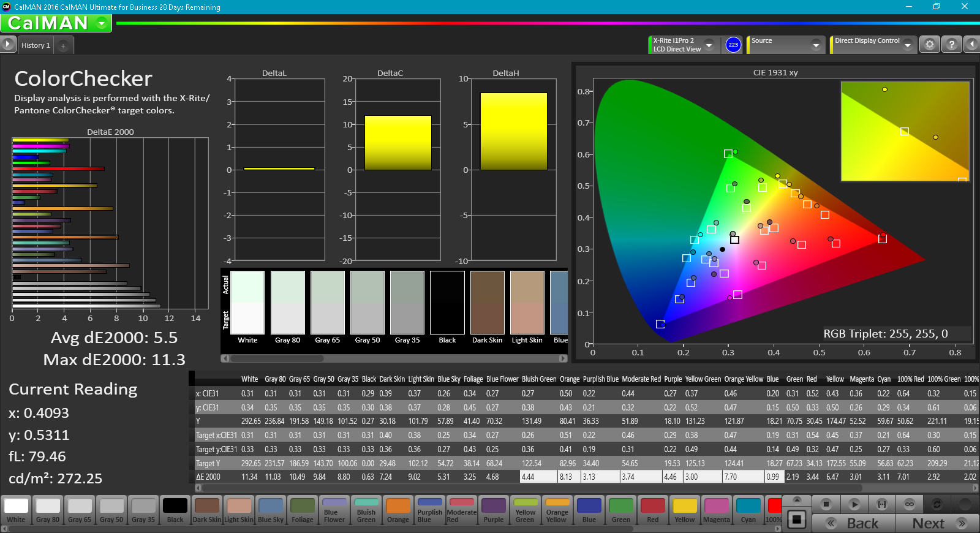Open the settings gear in the top toolbar

point(929,45)
